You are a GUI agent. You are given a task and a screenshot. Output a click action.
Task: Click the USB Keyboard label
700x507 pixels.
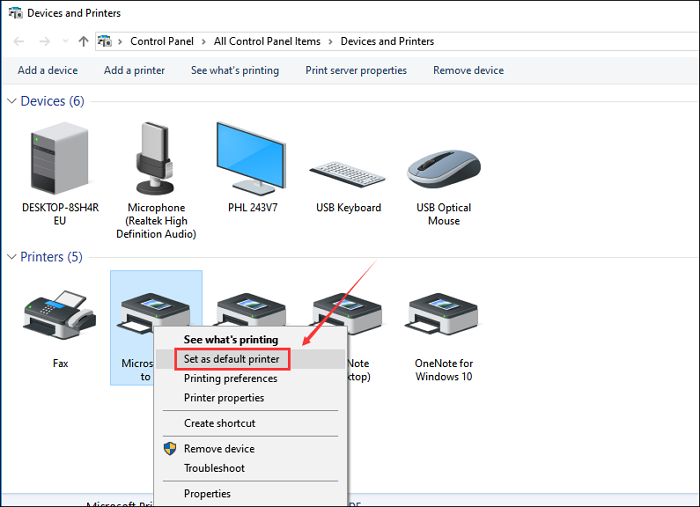pyautogui.click(x=348, y=208)
